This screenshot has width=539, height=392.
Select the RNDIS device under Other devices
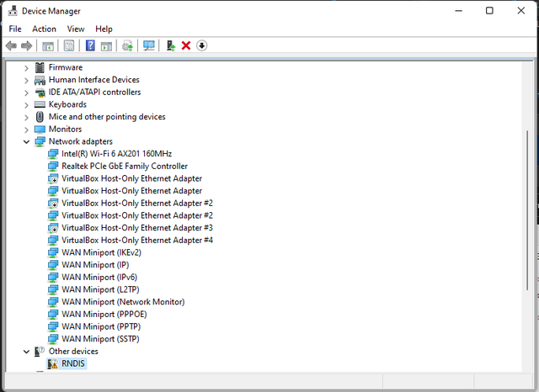coord(73,364)
